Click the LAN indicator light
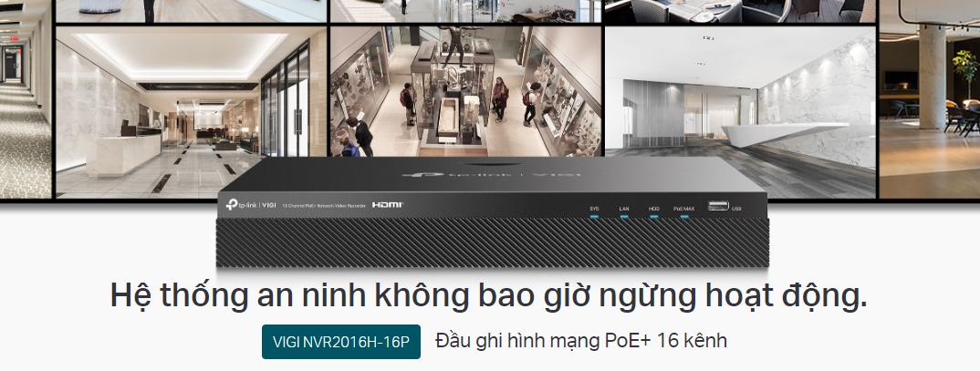 [x=624, y=218]
